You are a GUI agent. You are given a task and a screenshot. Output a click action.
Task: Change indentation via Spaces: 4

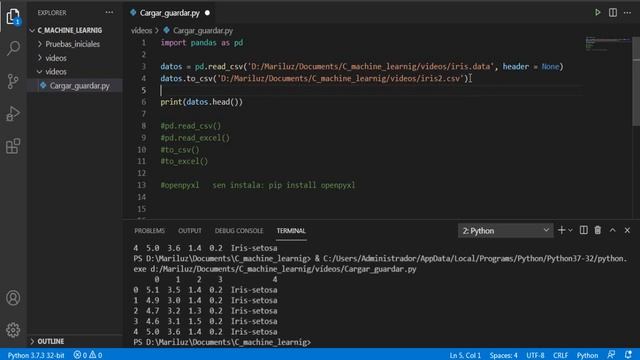point(503,355)
